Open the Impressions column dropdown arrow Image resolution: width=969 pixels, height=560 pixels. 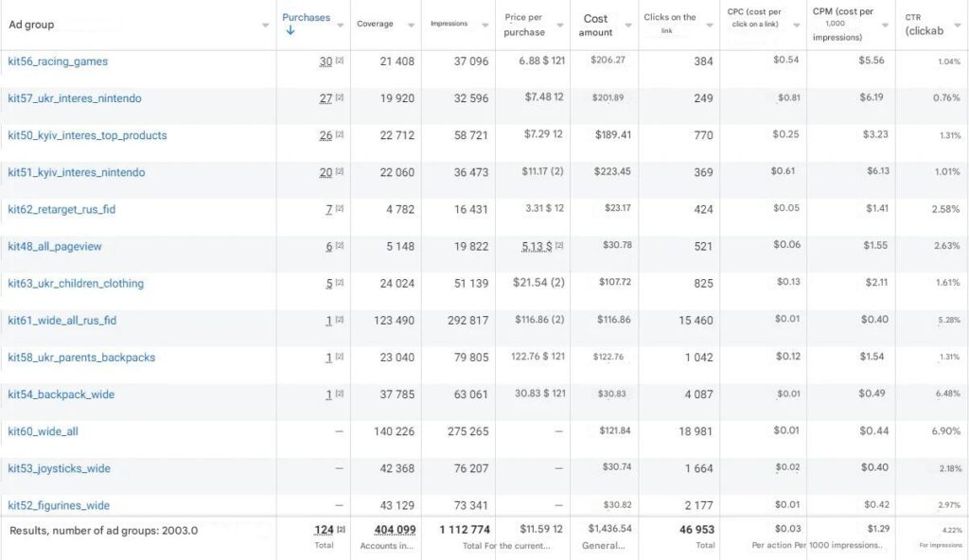[x=484, y=26]
